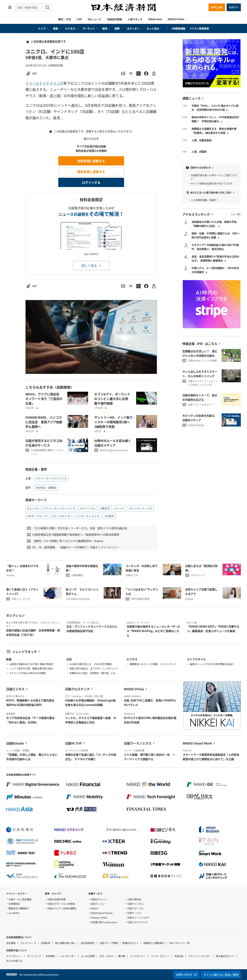Open the #消費税減税 topic link

[x=178, y=28]
